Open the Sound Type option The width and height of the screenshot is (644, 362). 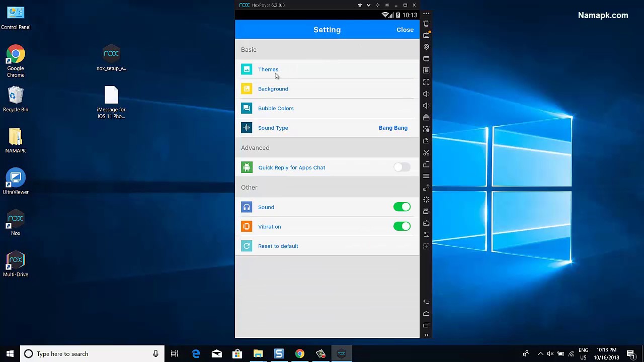pos(327,128)
